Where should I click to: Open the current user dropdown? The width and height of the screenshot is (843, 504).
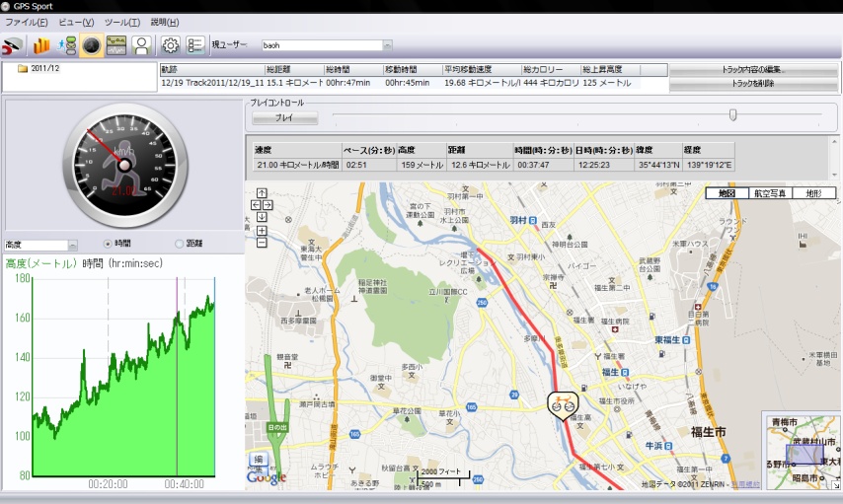click(x=387, y=44)
